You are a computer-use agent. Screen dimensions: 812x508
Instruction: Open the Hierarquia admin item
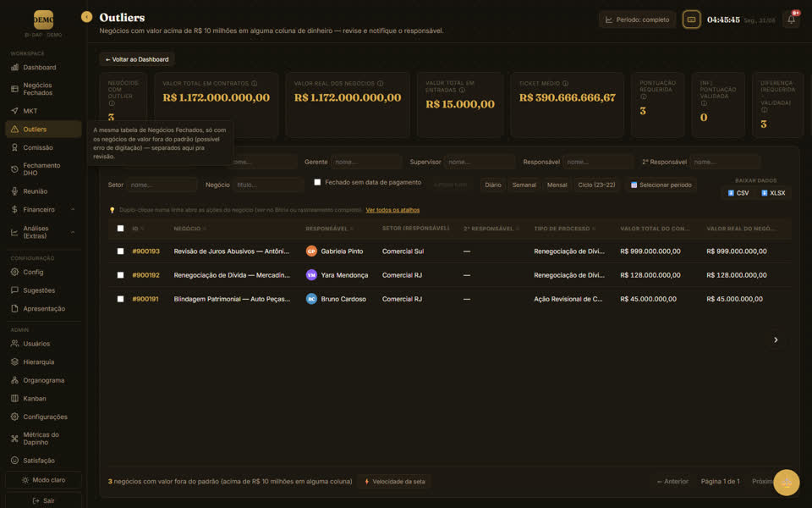[x=38, y=362]
